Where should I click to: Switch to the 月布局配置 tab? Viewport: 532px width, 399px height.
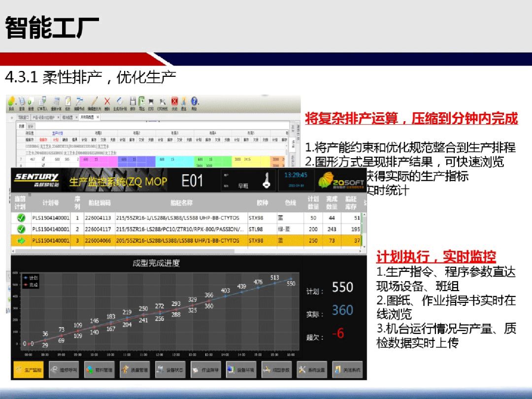pyautogui.click(x=88, y=117)
